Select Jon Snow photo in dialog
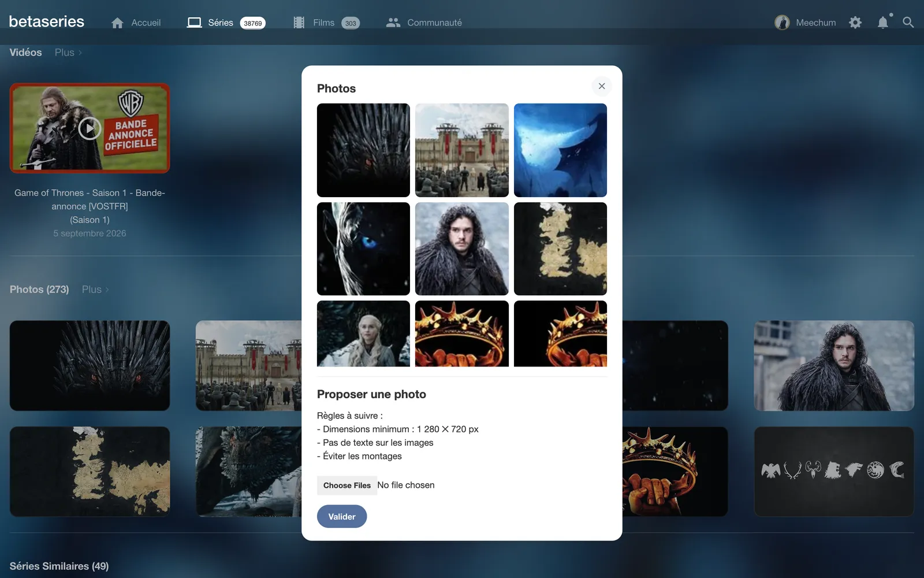This screenshot has height=578, width=924. pyautogui.click(x=462, y=249)
